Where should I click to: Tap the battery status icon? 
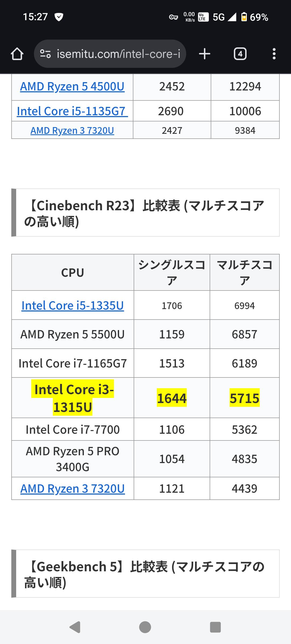(244, 17)
